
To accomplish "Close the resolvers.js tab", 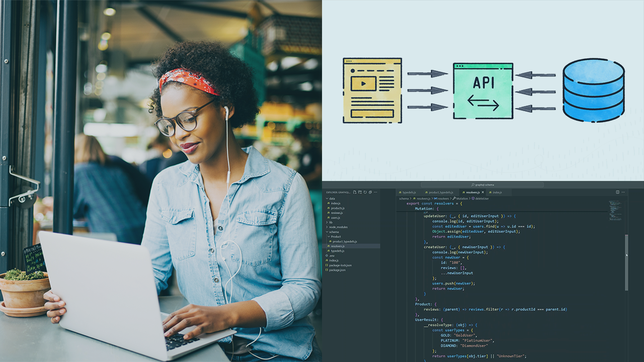I will coord(482,192).
